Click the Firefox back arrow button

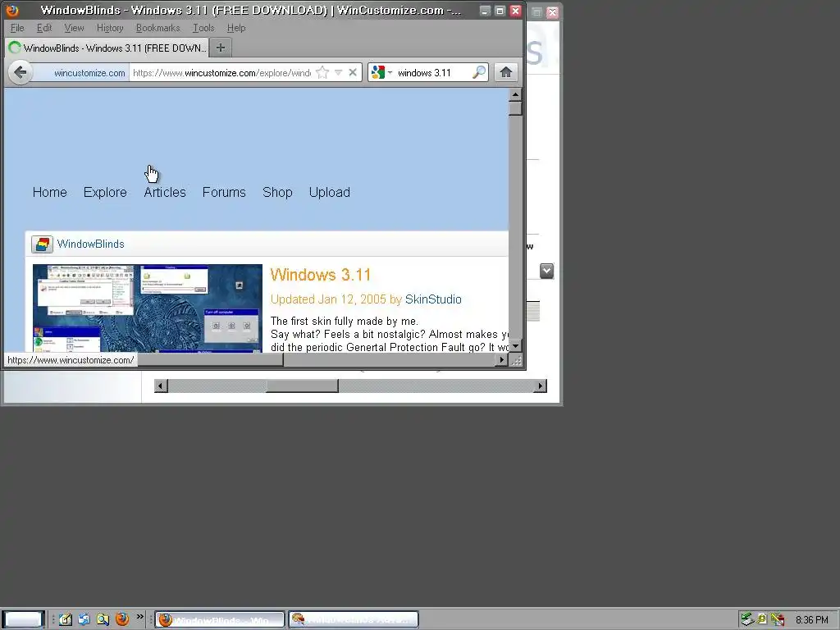pyautogui.click(x=21, y=72)
